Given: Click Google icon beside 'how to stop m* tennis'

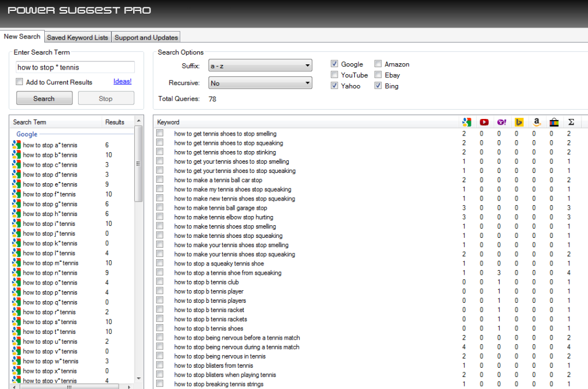Looking at the screenshot, I should (x=17, y=263).
